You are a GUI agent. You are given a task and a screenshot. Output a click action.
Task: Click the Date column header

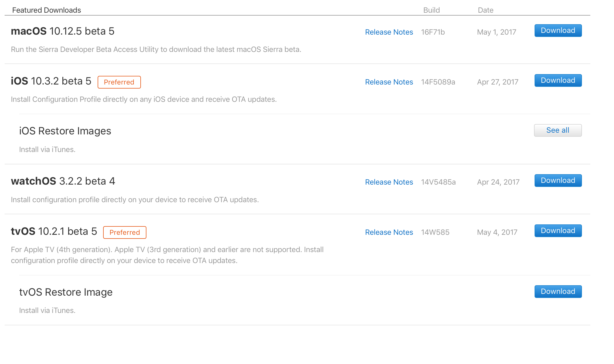click(485, 10)
